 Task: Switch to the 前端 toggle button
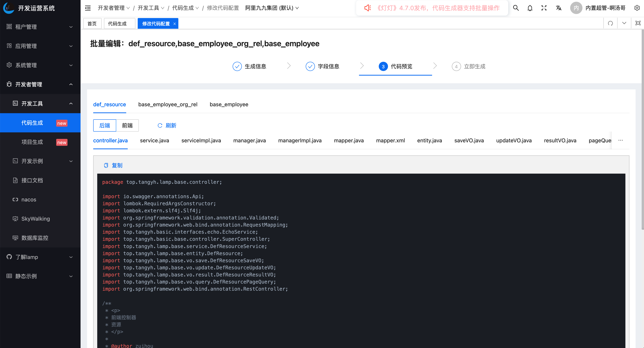(x=127, y=125)
